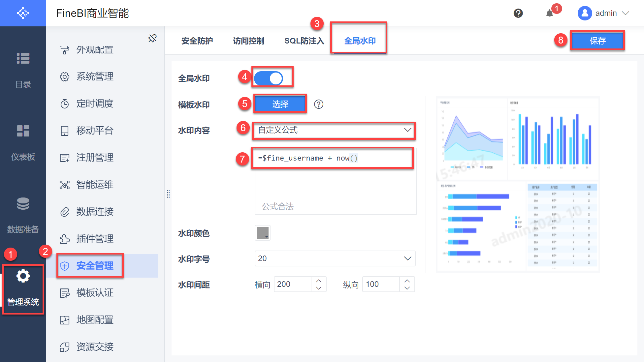Expand the admin user menu
Viewport: 644px width, 362px height.
[x=625, y=13]
